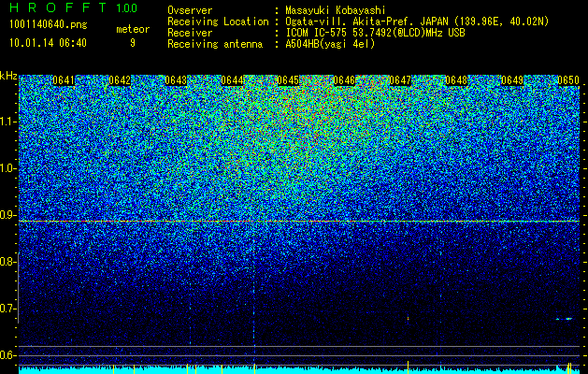Click the meteor count value 9

pyautogui.click(x=133, y=43)
